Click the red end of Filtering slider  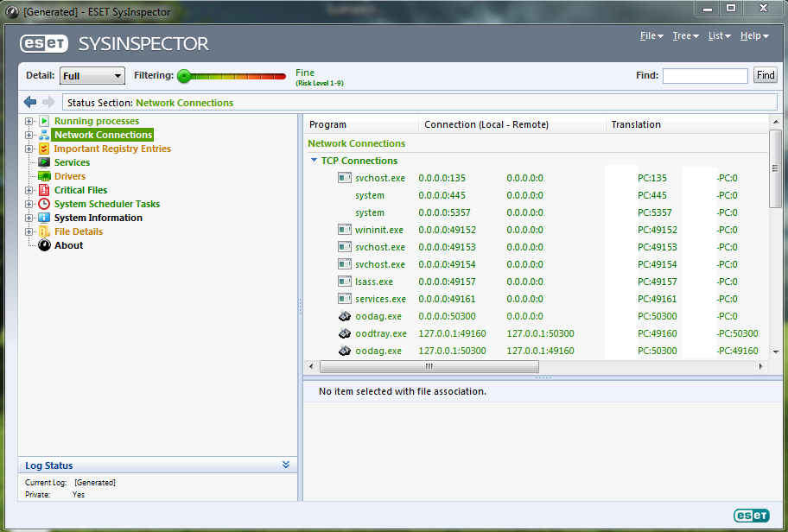pyautogui.click(x=281, y=76)
